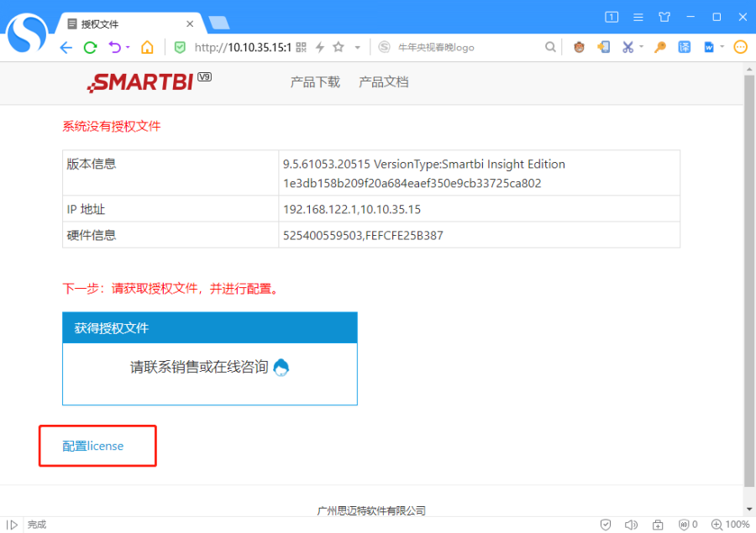Open the key password manager icon

click(x=660, y=47)
